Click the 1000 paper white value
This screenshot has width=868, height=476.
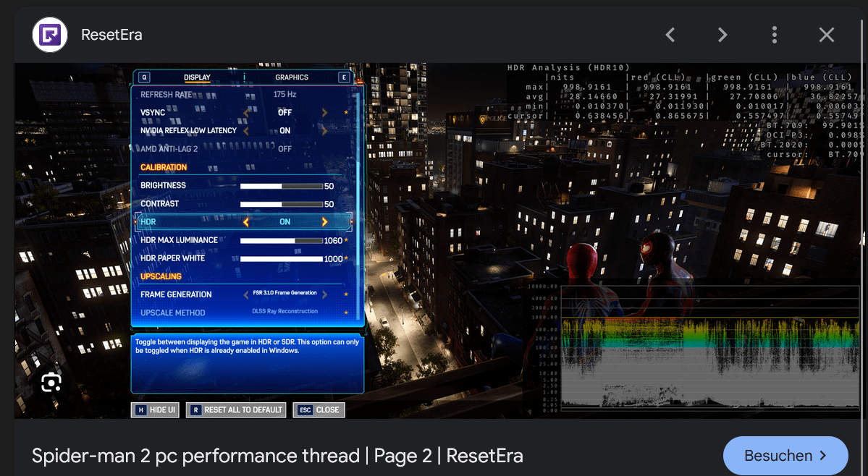pos(333,259)
